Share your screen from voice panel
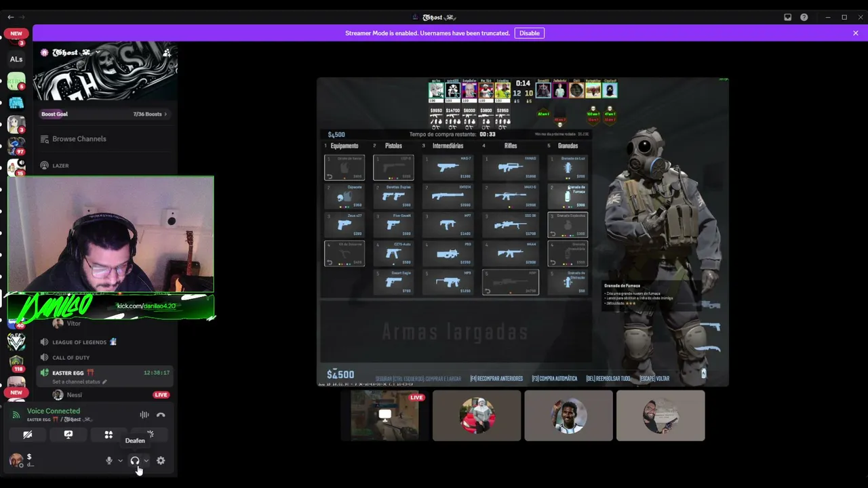 (x=68, y=434)
